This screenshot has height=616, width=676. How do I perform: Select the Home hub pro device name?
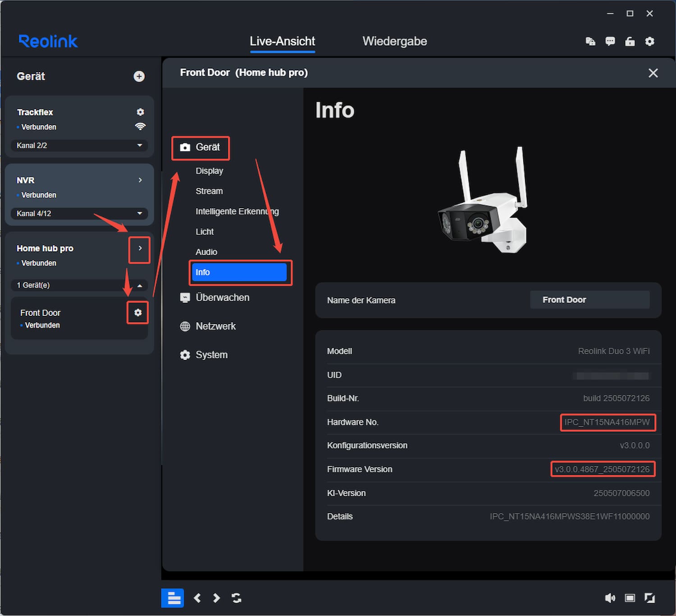(45, 248)
